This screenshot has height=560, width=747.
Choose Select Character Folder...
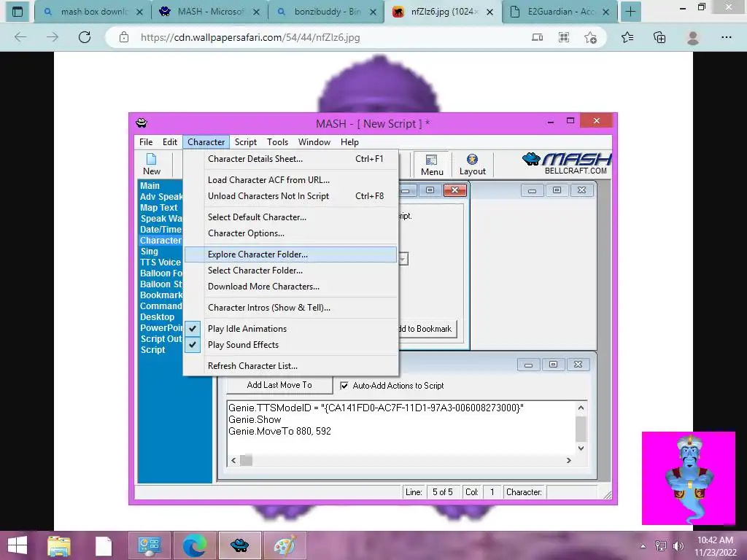coord(290,271)
